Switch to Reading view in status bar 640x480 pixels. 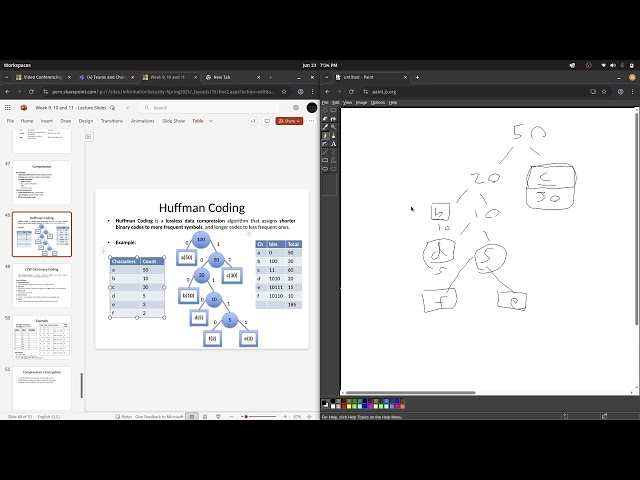[218, 417]
